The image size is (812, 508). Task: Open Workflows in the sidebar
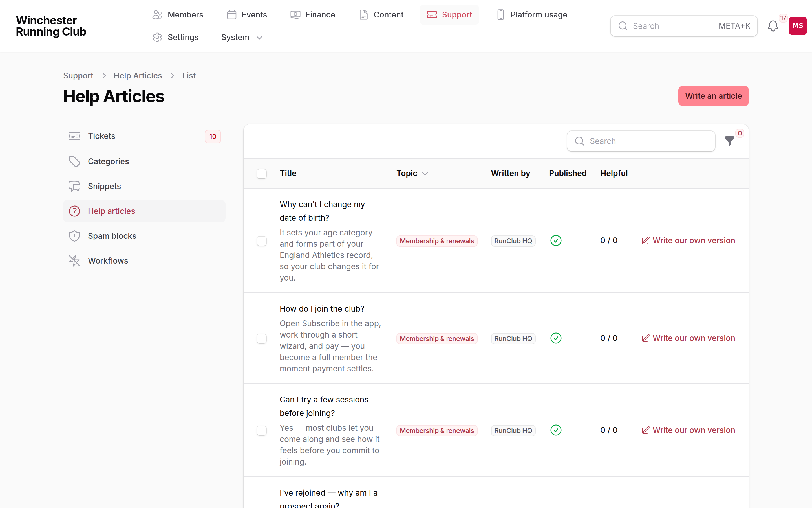(x=144, y=261)
